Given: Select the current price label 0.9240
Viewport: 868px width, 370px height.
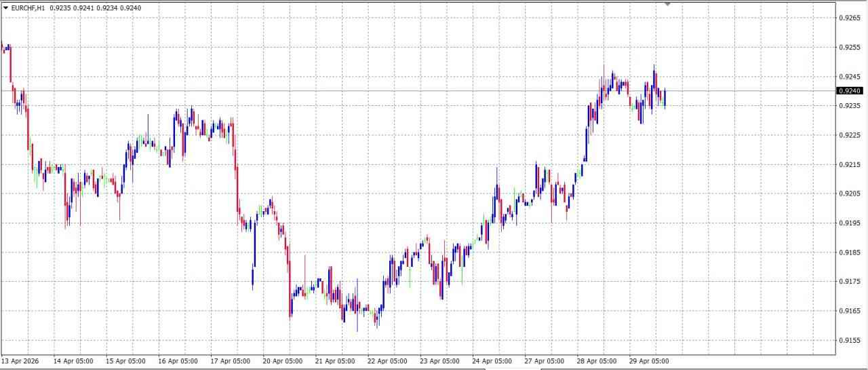Looking at the screenshot, I should coord(850,91).
